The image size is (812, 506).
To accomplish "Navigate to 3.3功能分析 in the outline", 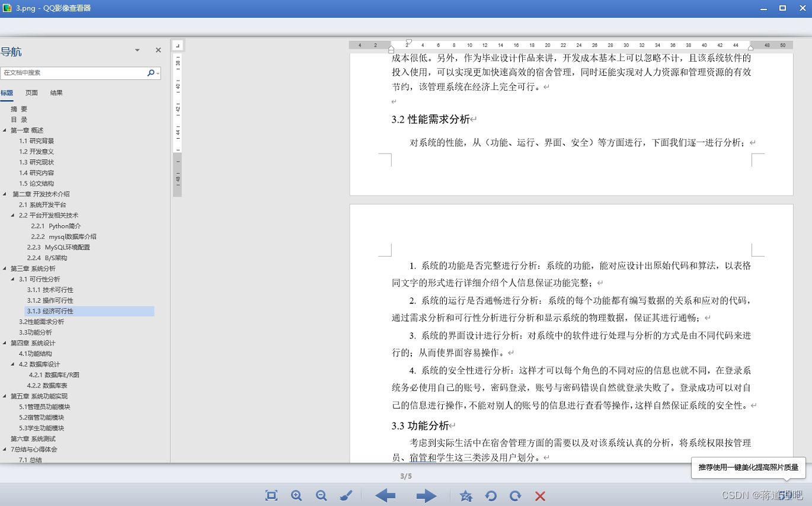I will pyautogui.click(x=36, y=332).
